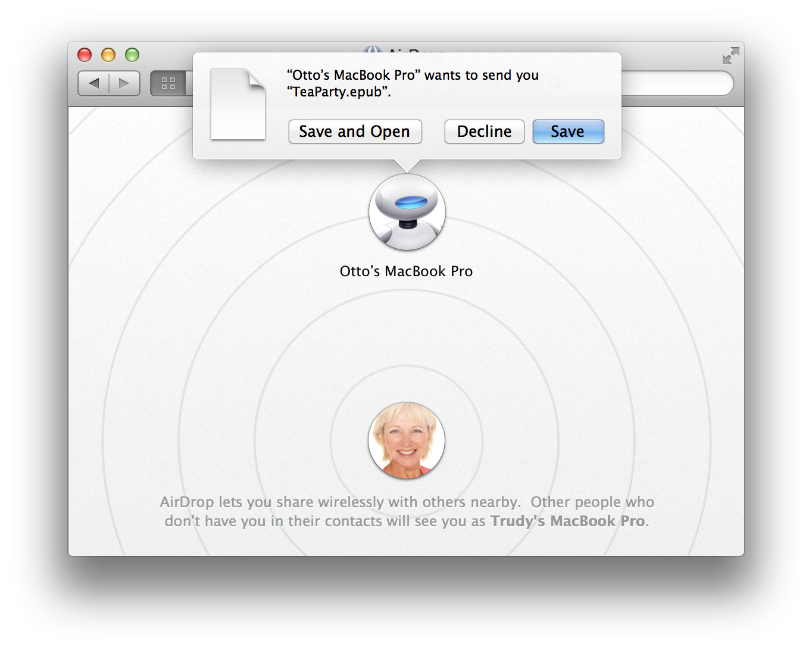The height and width of the screenshot is (650, 812).
Task: Decline the incoming TeaParty.epub file
Action: click(484, 132)
